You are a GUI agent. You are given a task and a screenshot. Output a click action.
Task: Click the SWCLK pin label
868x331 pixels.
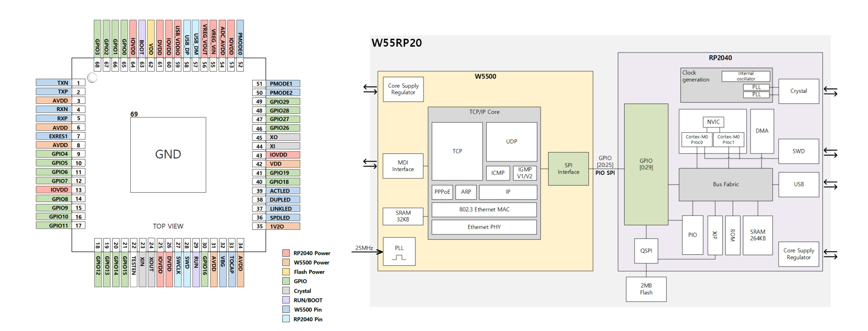point(178,269)
